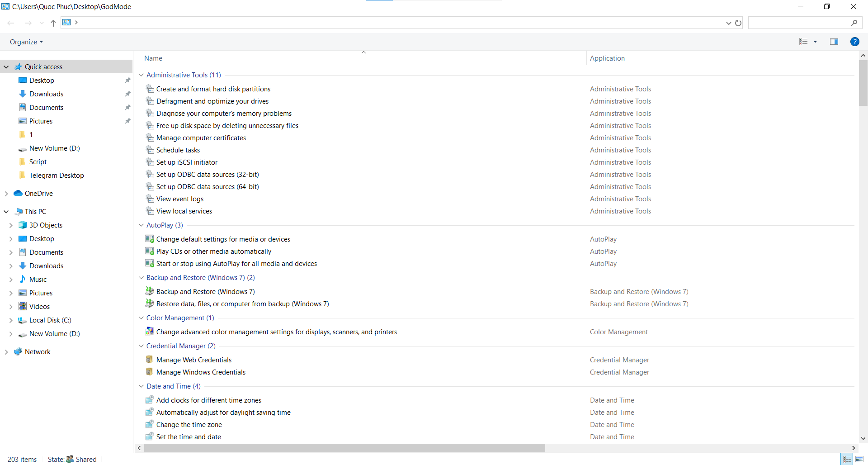The height and width of the screenshot is (465, 868).
Task: Collapse the AutoPlay group
Action: pyautogui.click(x=141, y=225)
